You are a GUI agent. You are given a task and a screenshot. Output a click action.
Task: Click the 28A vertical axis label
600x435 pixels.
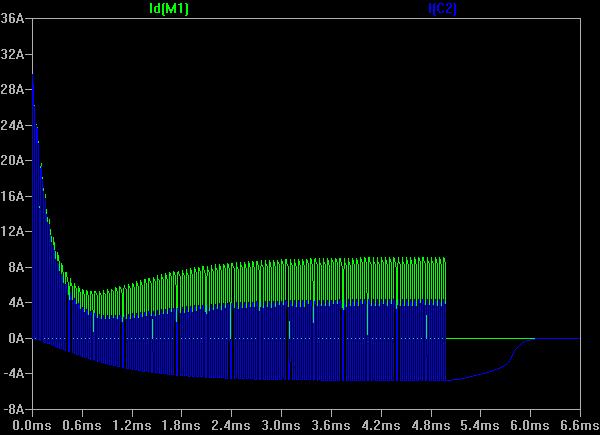coord(14,89)
